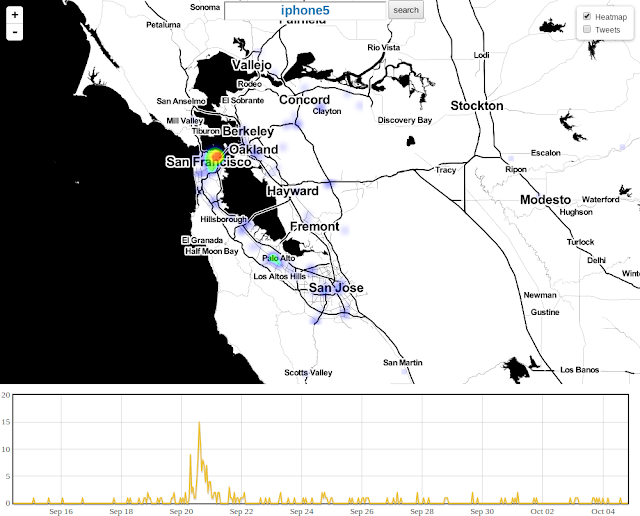
Task: Click the green Palo Alto heatmap spot
Action: coord(276,259)
